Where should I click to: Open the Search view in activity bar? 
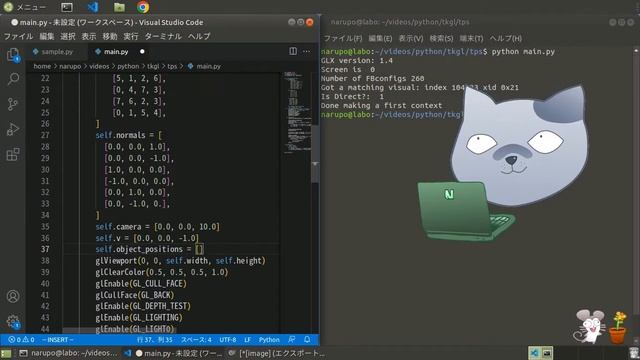click(x=13, y=79)
